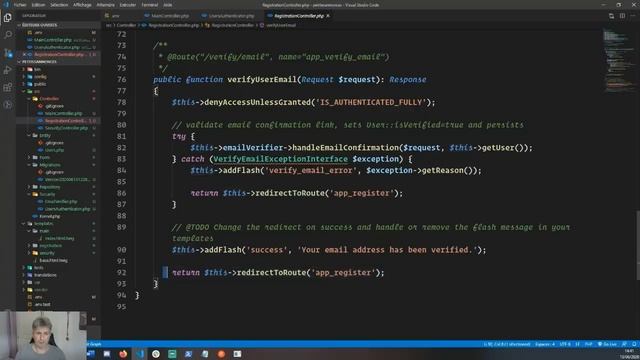640x360 pixels.
Task: Change encoding via UTF-8 status item
Action: 565,344
